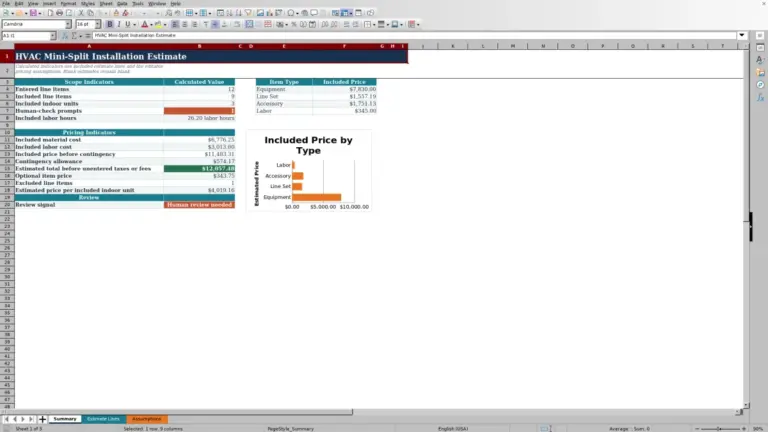Go to the first sheet with the navigation arrow

pos(6,419)
